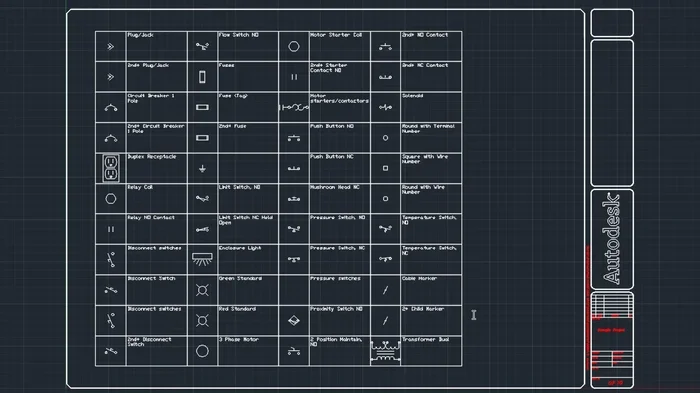Image resolution: width=700 pixels, height=393 pixels.
Task: Click the Flow Switch NO symbol
Action: click(202, 46)
